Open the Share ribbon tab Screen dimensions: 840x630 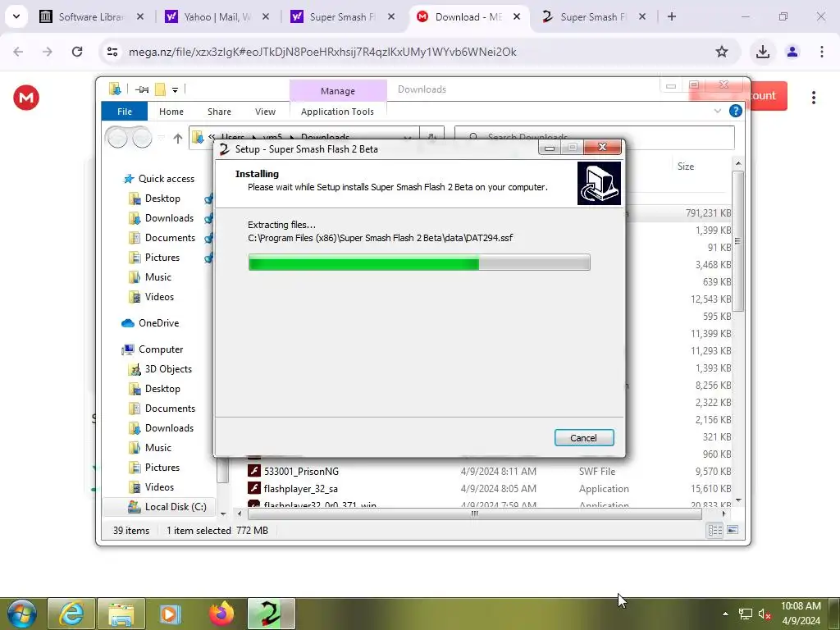click(x=219, y=112)
